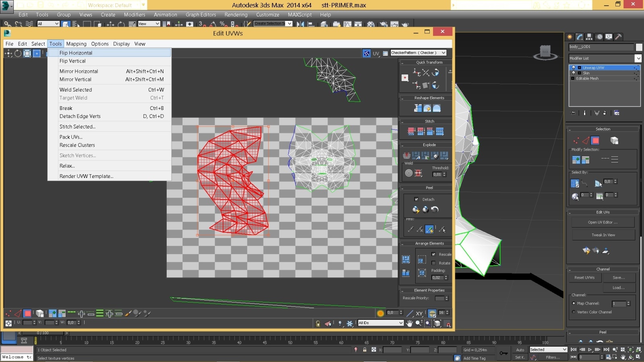
Task: Click the weld Threshold value field
Action: coord(437,174)
